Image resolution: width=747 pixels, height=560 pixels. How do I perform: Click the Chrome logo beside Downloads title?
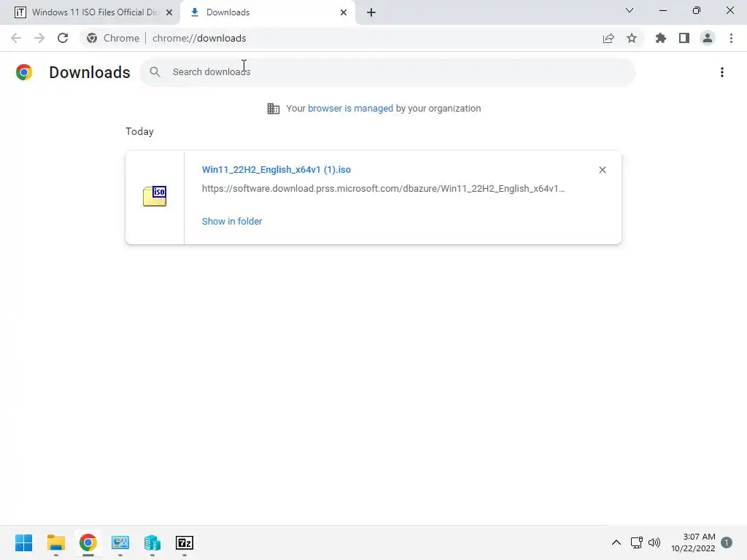click(24, 72)
